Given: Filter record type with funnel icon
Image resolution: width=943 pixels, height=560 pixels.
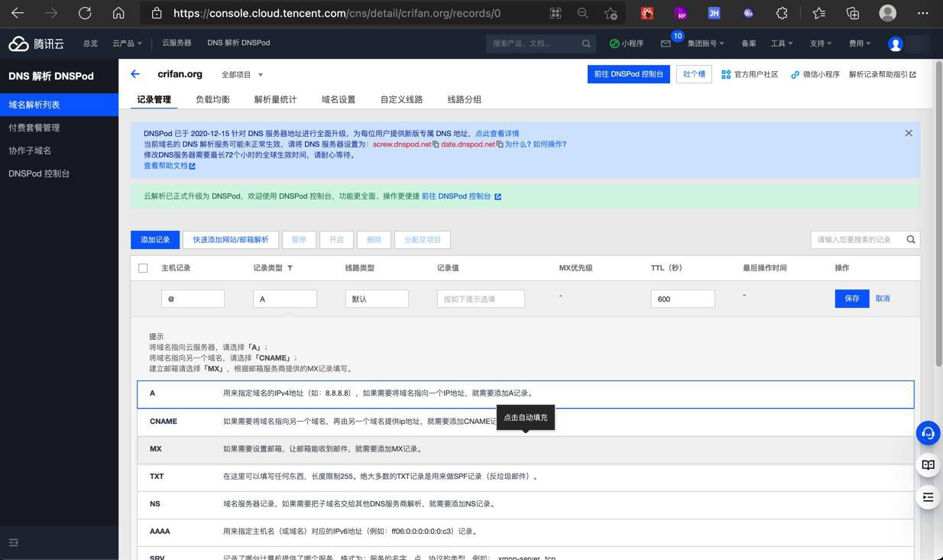Looking at the screenshot, I should point(290,268).
